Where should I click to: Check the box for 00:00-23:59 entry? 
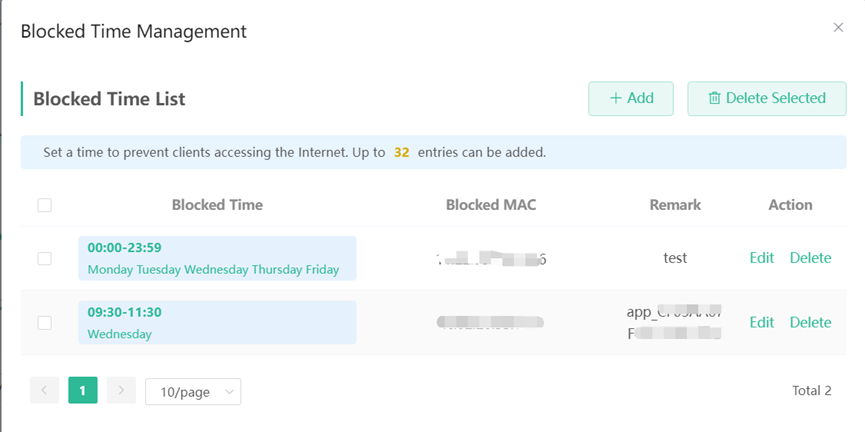coord(44,258)
